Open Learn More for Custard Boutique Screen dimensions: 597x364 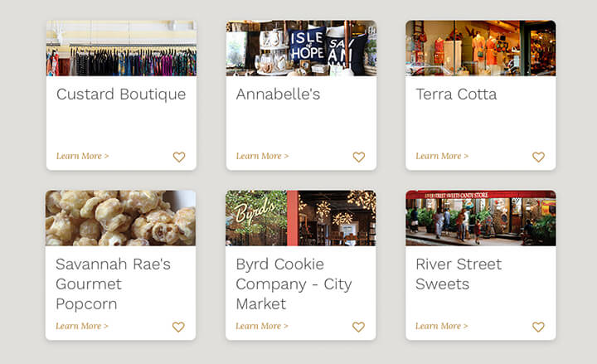tap(83, 156)
